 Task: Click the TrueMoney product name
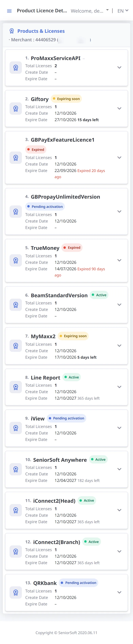tap(45, 248)
